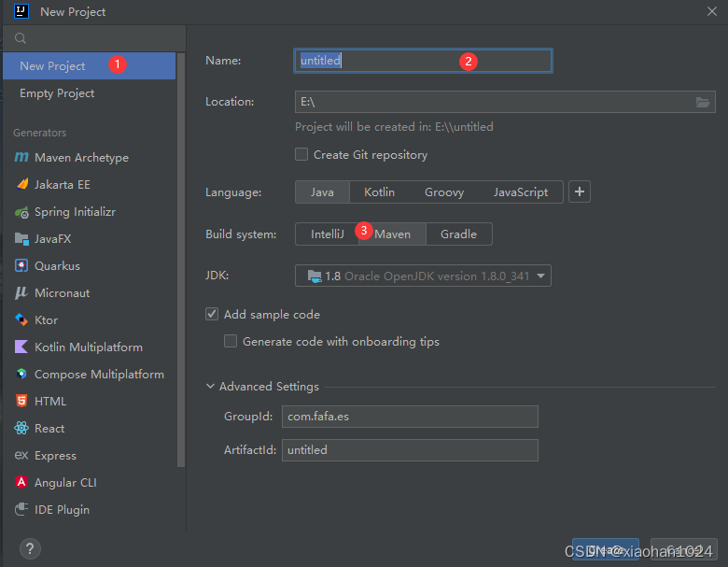The image size is (728, 567).
Task: Click the project Name field
Action: 423,61
